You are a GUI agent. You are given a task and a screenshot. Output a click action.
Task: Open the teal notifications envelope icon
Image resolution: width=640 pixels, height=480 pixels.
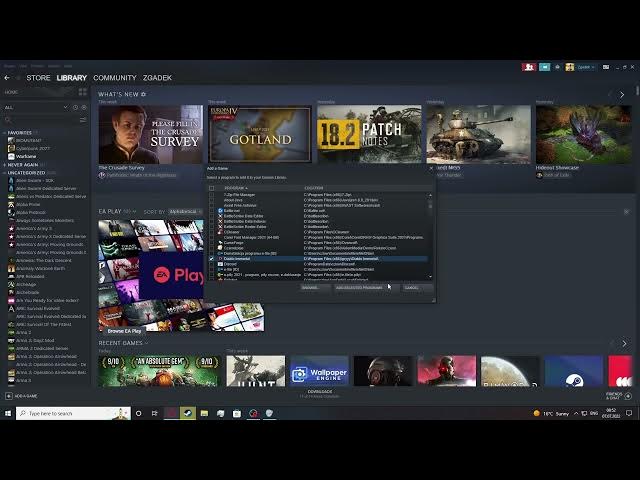[x=544, y=67]
